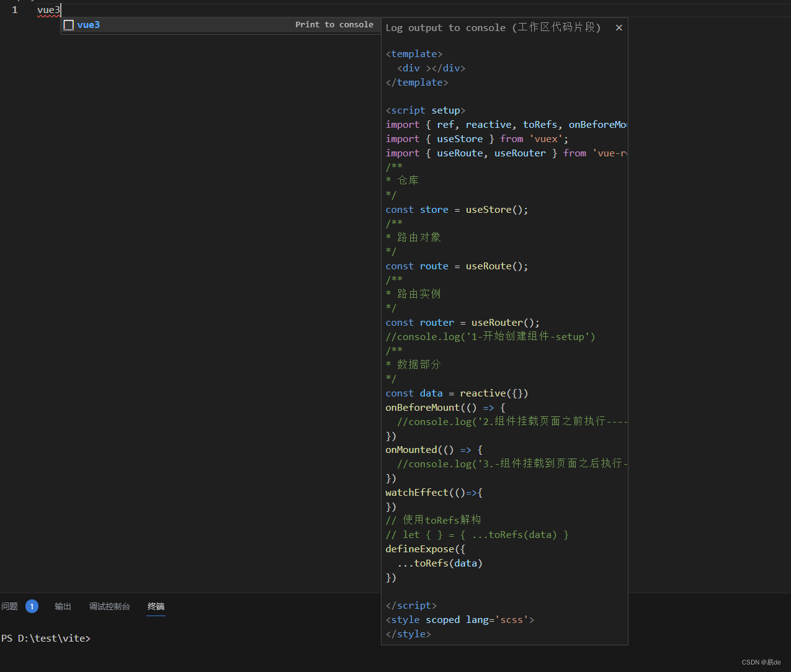
Task: Click "<style scoped lang='scss'>" line
Action: pos(460,620)
